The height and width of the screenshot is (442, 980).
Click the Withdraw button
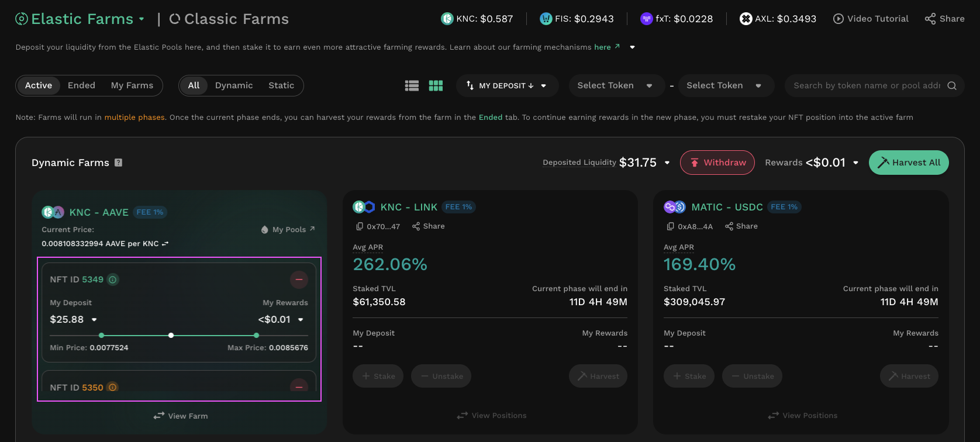click(x=717, y=163)
